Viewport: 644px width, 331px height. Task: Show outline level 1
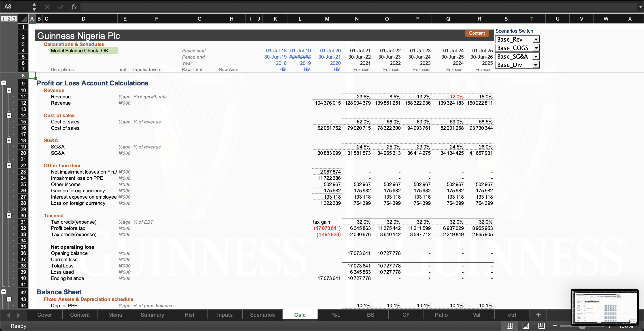click(x=4, y=19)
